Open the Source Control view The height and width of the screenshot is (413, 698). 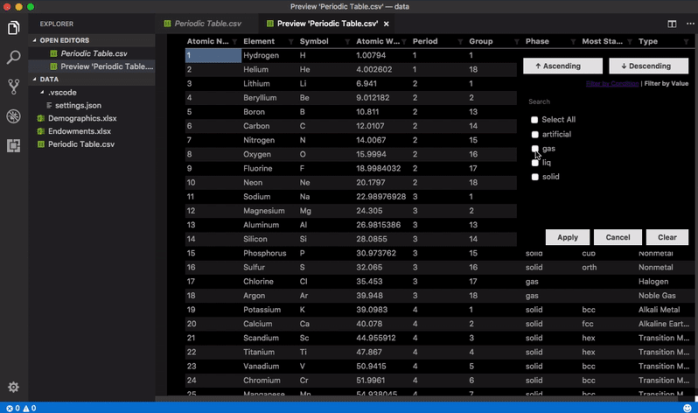(14, 87)
